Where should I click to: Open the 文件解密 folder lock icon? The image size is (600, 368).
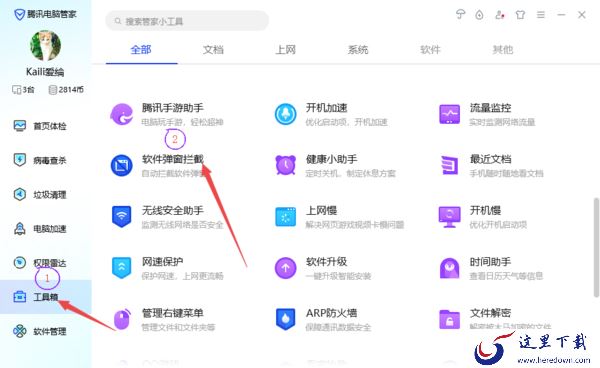click(449, 319)
